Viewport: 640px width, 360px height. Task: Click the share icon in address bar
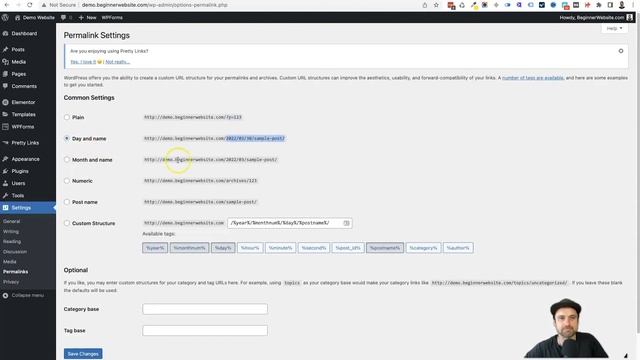coord(425,5)
